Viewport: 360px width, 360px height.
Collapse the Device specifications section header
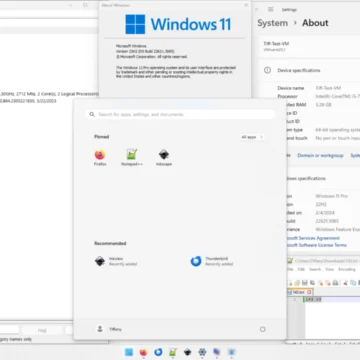(x=310, y=70)
